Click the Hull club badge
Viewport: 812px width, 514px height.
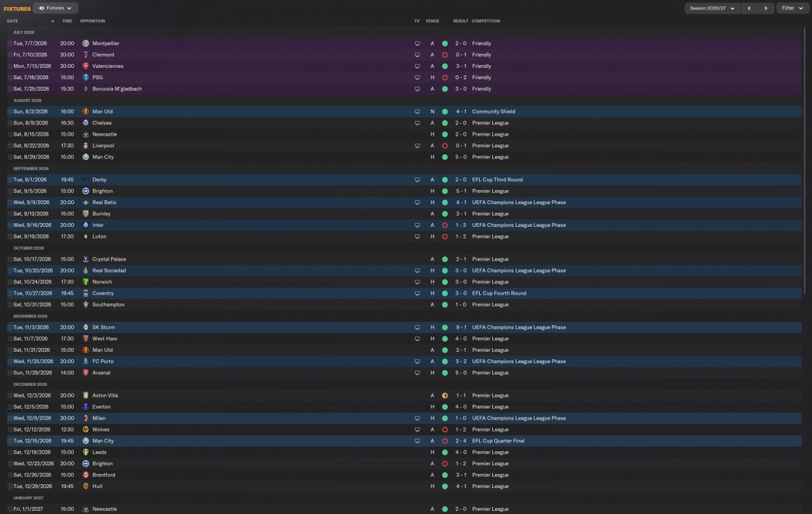point(86,487)
